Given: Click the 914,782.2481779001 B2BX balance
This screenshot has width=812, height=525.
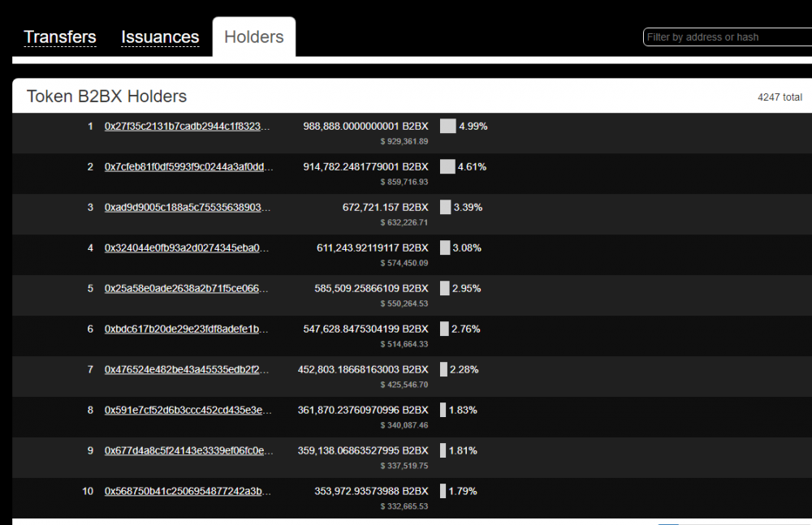Looking at the screenshot, I should point(365,166).
